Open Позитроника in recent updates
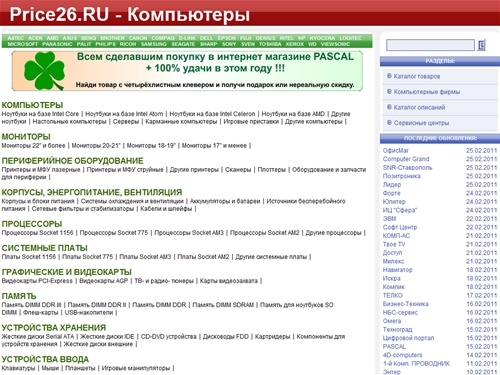The image size is (500, 375). point(402,176)
